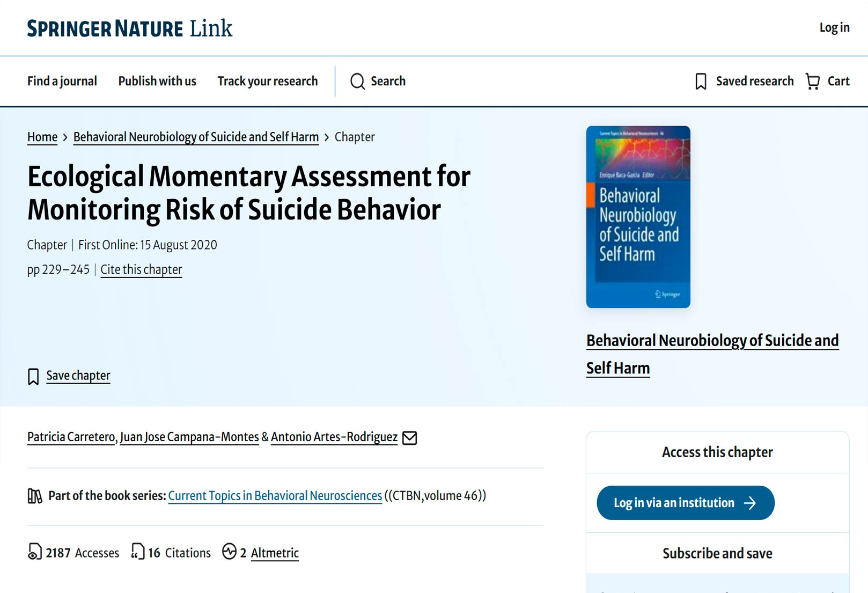Open the Publish with us menu
This screenshot has width=868, height=593.
157,81
